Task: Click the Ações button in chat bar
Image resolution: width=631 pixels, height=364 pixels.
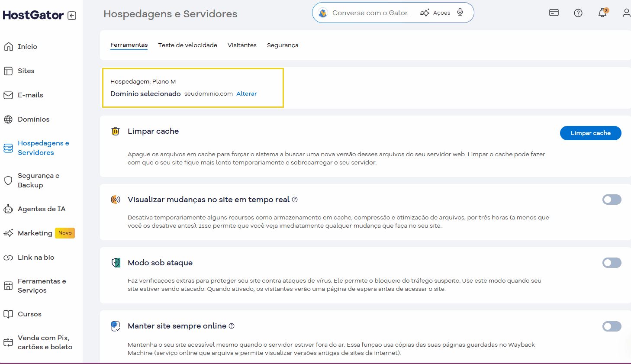Action: click(x=435, y=13)
